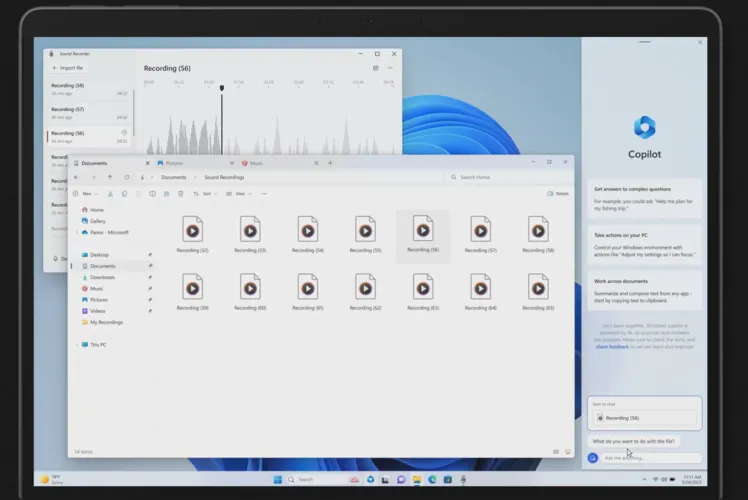This screenshot has width=748, height=500.
Task: Open the New dropdown menu
Action: (86, 193)
